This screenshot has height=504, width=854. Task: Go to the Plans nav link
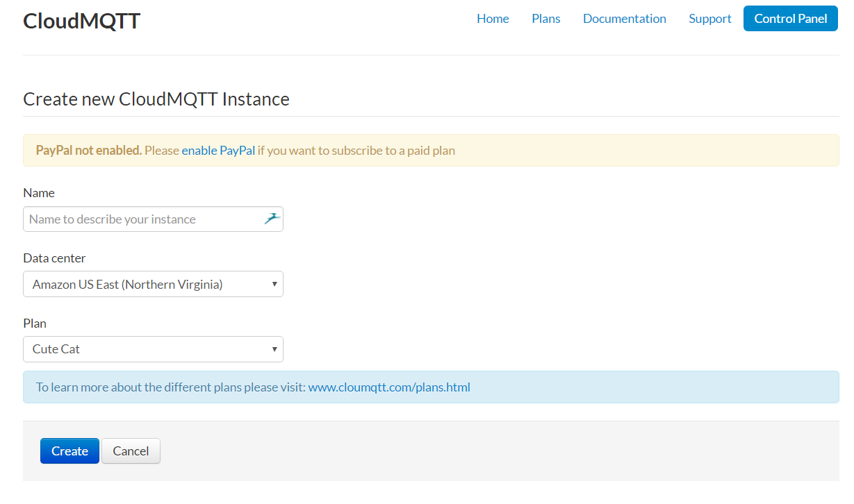click(x=546, y=19)
